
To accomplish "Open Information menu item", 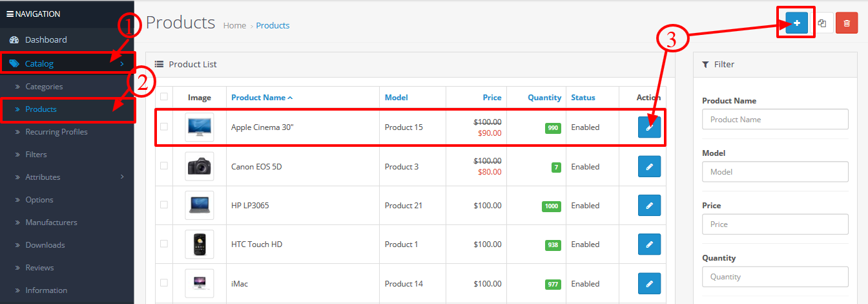I will (46, 290).
